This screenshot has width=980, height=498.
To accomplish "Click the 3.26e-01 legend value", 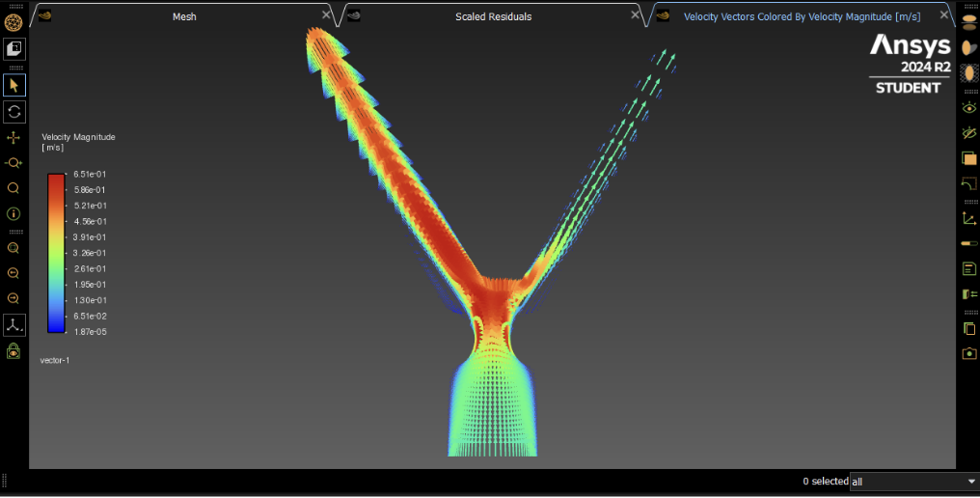I will (90, 254).
